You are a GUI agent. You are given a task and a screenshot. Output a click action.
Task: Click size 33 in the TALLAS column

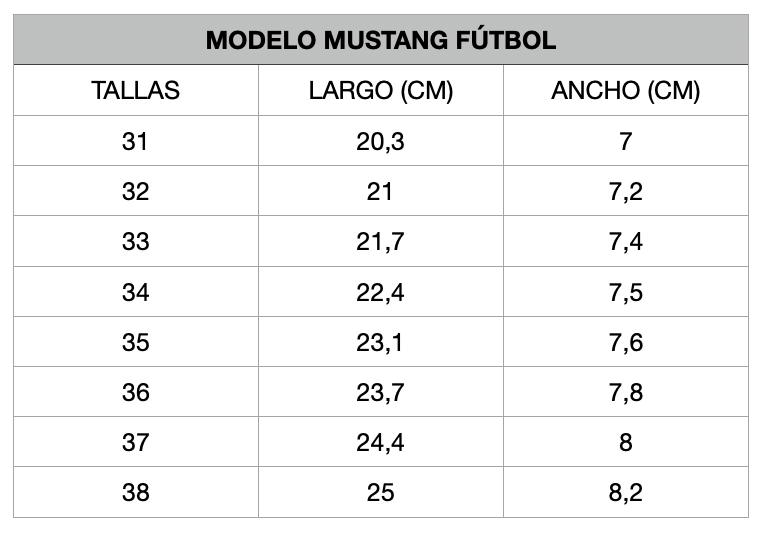[x=135, y=241]
